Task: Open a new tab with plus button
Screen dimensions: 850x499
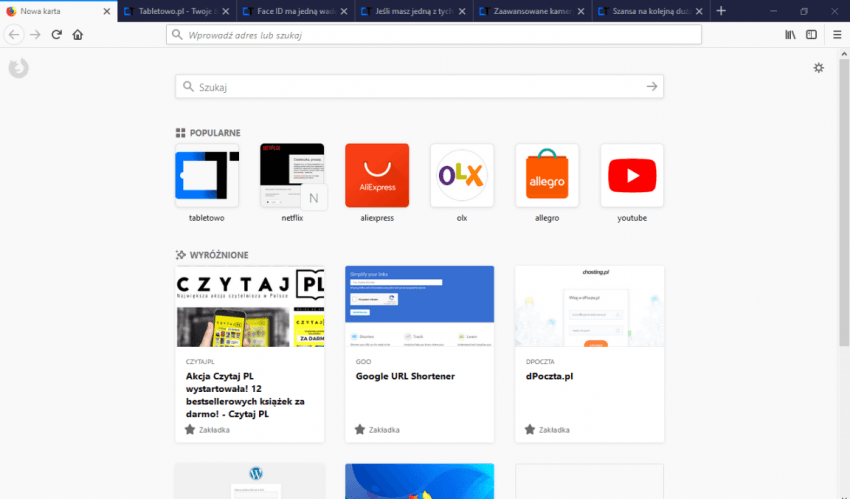Action: [x=721, y=11]
